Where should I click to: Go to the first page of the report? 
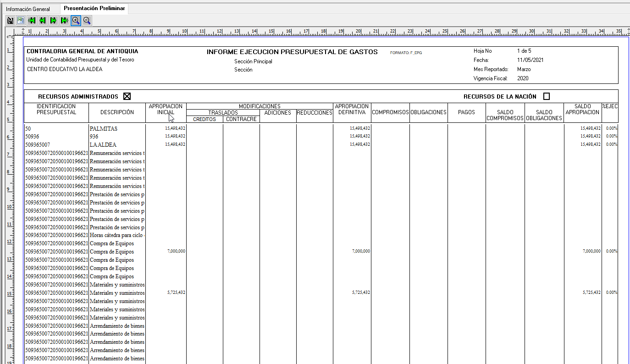pos(32,20)
